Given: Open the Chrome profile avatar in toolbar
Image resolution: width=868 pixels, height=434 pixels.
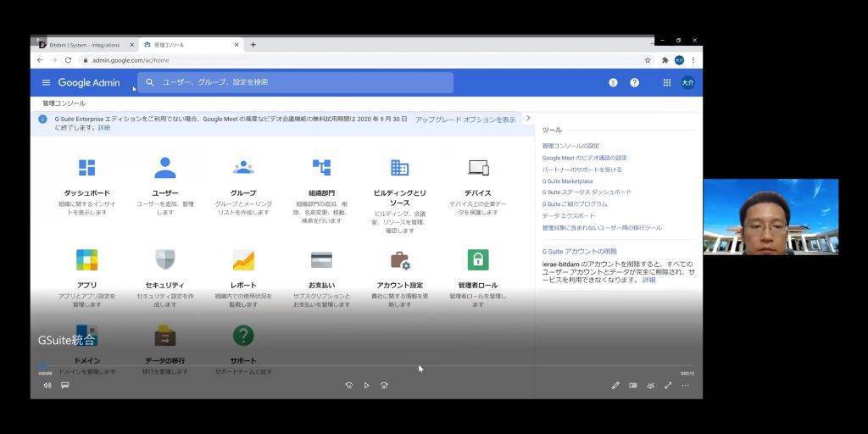Looking at the screenshot, I should click(679, 60).
